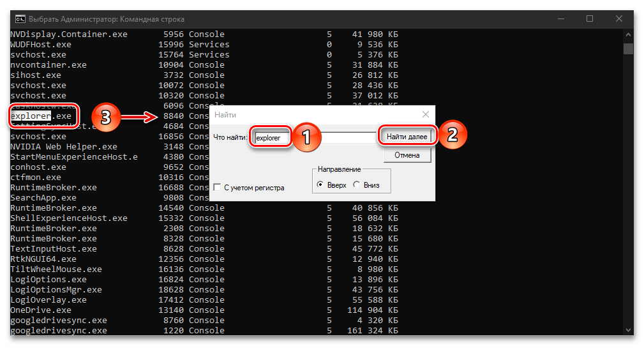Screen dimensions: 644x348
Task: Click the highlighted explorer.exe text
Action: tap(30, 116)
